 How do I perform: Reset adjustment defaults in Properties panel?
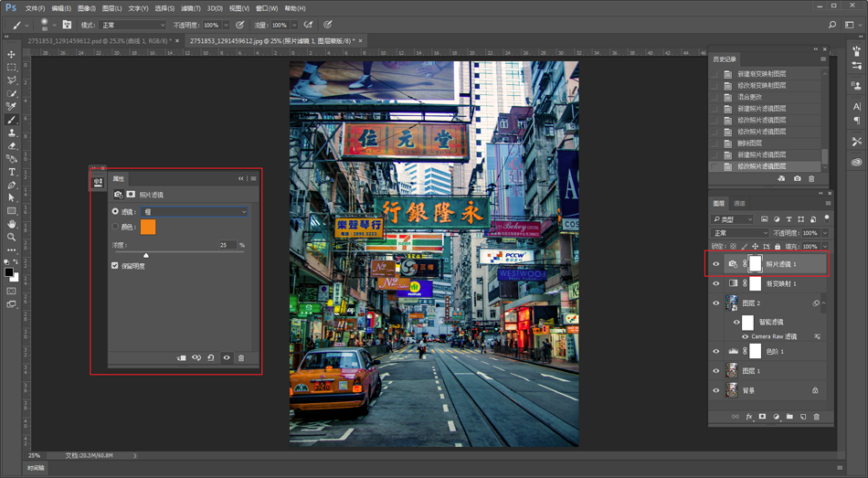(x=211, y=358)
